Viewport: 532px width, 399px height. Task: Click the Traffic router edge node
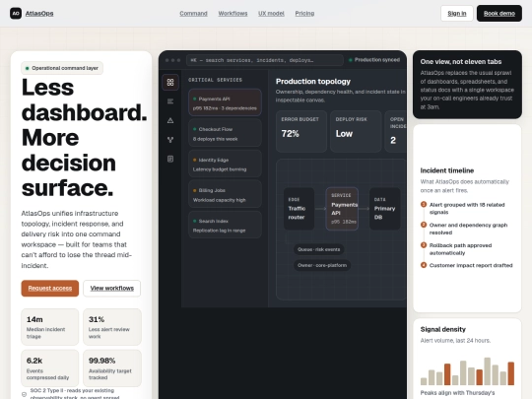pyautogui.click(x=299, y=209)
